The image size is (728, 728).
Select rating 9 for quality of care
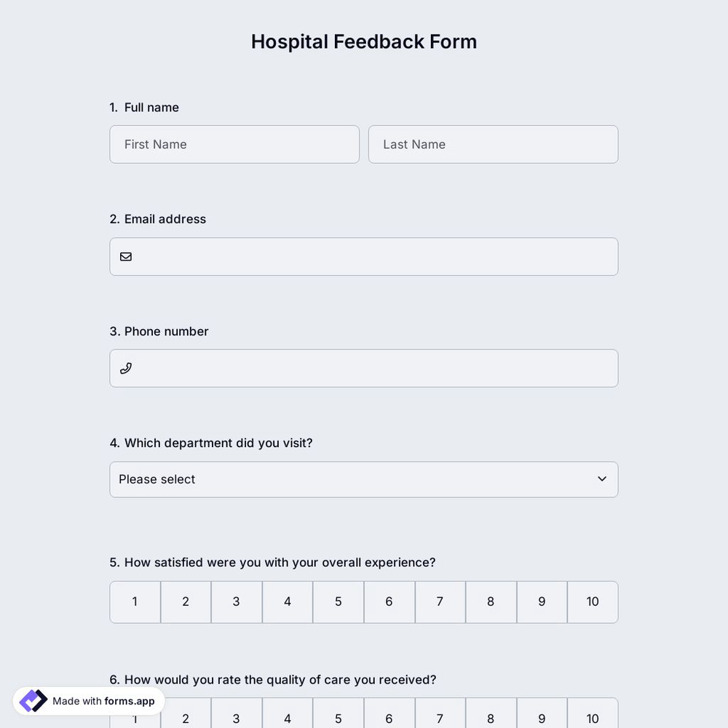541,718
